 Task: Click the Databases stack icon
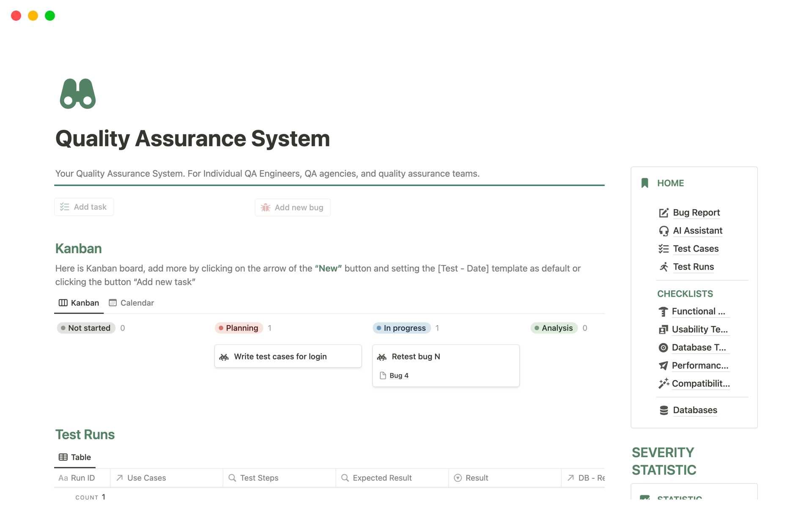(x=663, y=410)
